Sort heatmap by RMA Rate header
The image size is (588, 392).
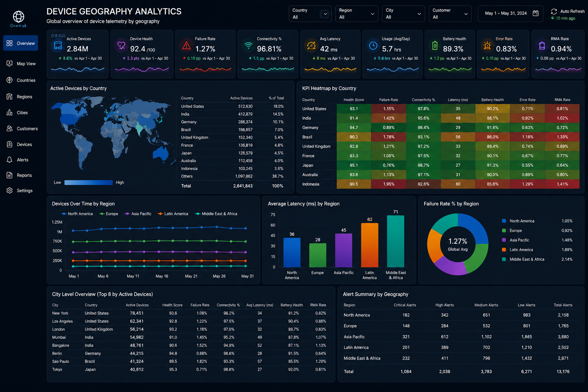pos(562,100)
